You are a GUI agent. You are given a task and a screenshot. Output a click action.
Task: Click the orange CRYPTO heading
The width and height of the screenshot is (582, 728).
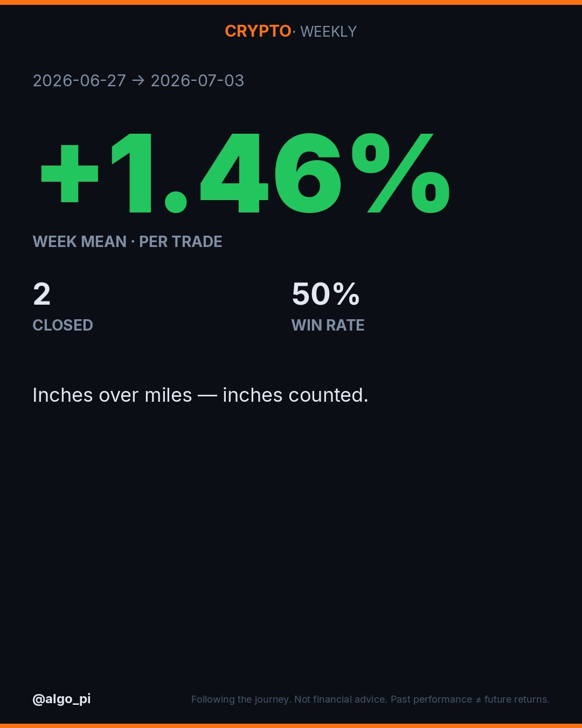click(258, 31)
